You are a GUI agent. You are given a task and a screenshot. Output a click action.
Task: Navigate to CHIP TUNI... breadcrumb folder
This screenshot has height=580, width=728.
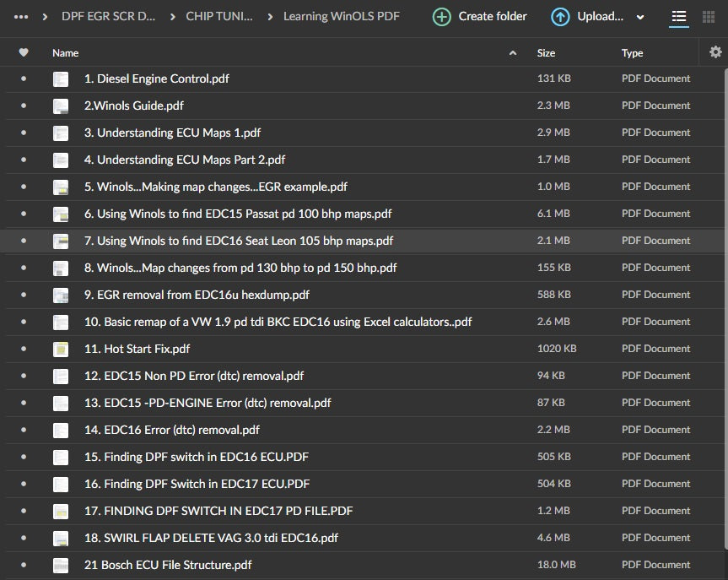pos(218,17)
